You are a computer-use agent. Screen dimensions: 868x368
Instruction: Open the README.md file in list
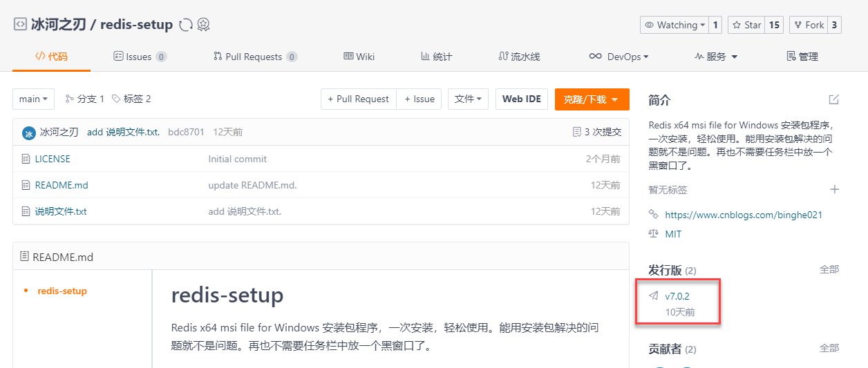point(62,185)
